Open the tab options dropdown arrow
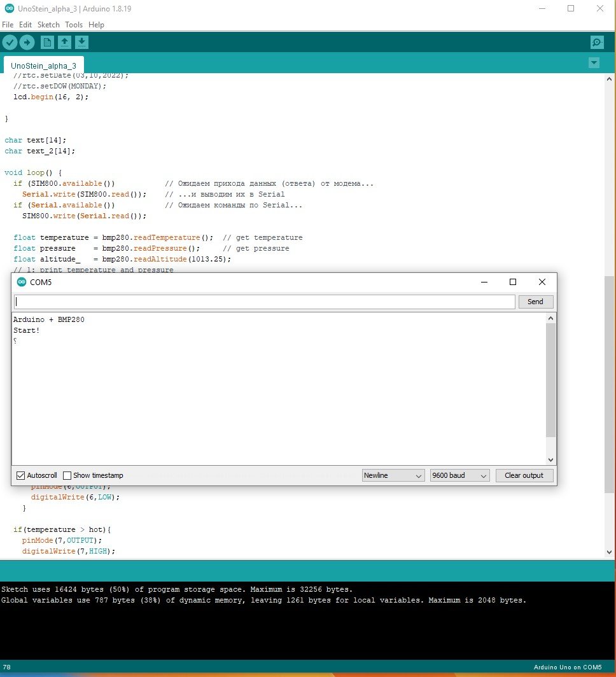 [594, 63]
